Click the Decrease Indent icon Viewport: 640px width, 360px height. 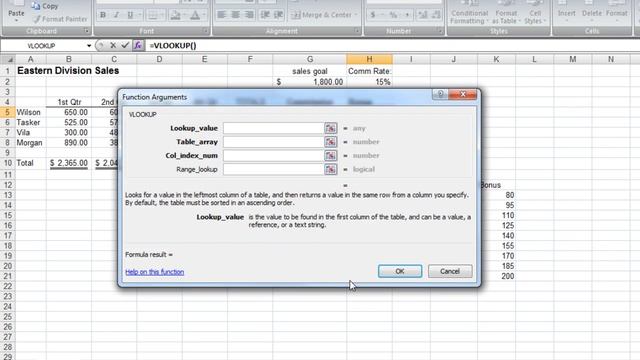[265, 15]
